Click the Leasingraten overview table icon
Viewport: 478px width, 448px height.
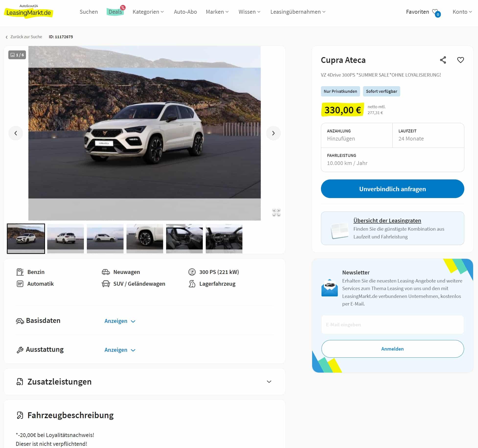[x=340, y=230]
